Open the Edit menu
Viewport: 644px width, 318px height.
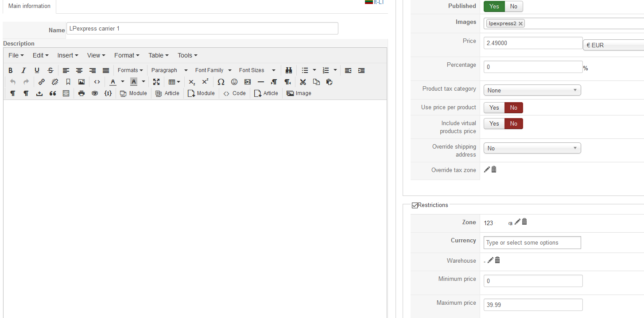tap(40, 55)
